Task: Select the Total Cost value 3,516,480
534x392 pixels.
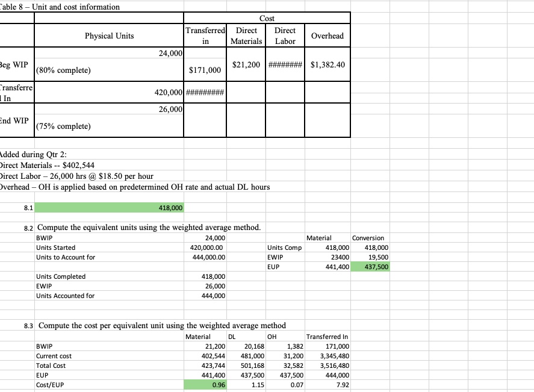Action: point(328,365)
